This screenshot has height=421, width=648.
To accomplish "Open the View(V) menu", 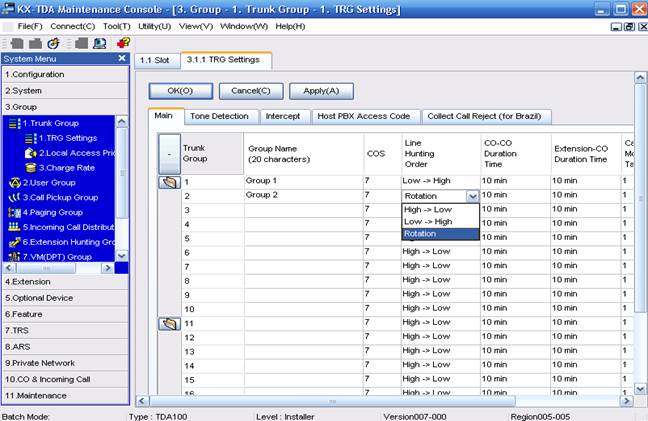I will coord(196,26).
